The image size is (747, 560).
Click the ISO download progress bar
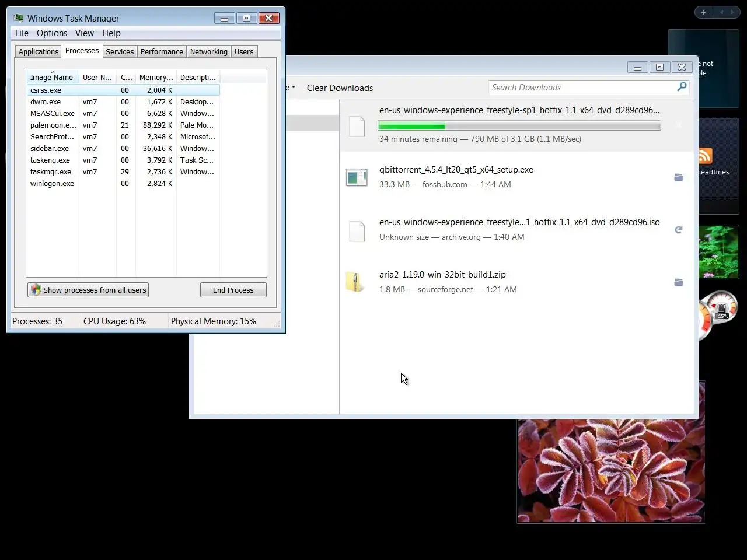(x=519, y=125)
